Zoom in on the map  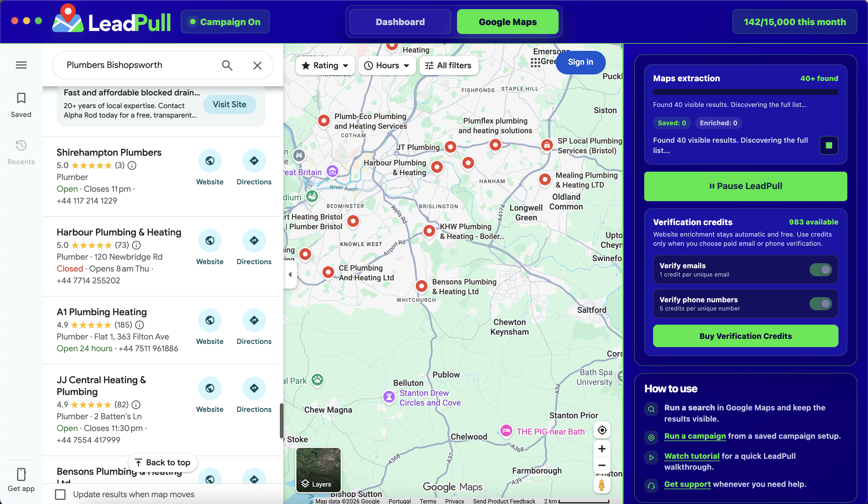pyautogui.click(x=602, y=449)
